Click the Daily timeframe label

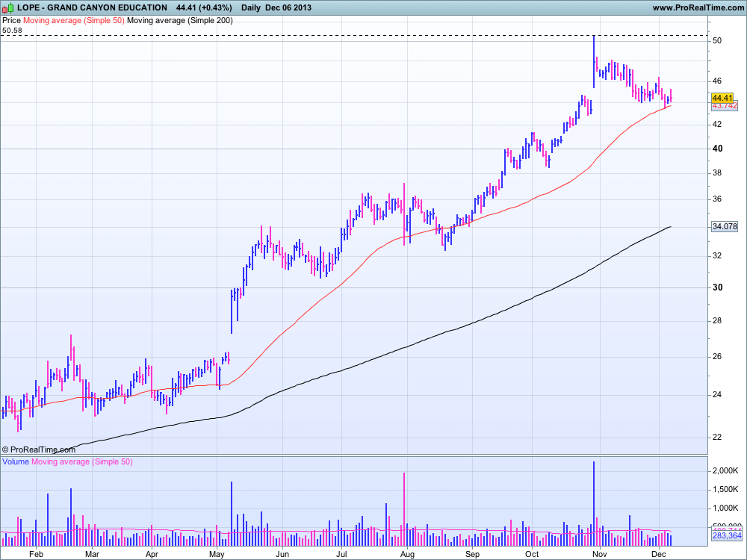click(251, 7)
